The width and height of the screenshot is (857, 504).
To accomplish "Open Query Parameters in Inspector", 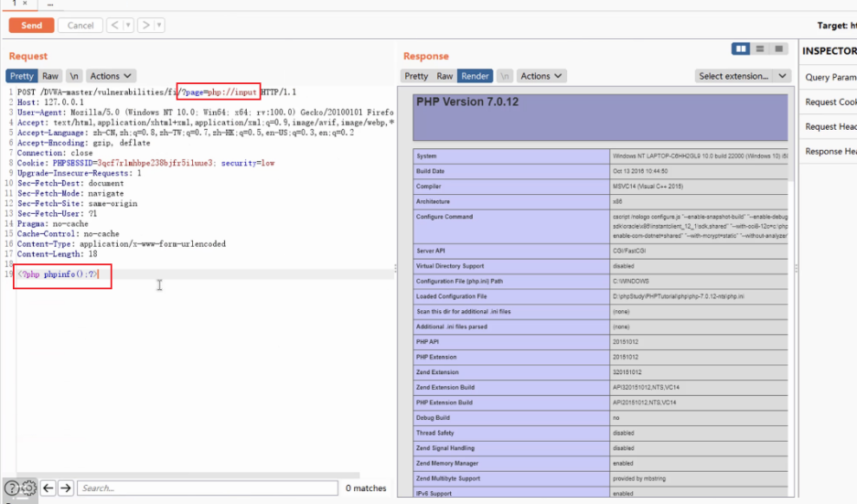I will point(830,77).
